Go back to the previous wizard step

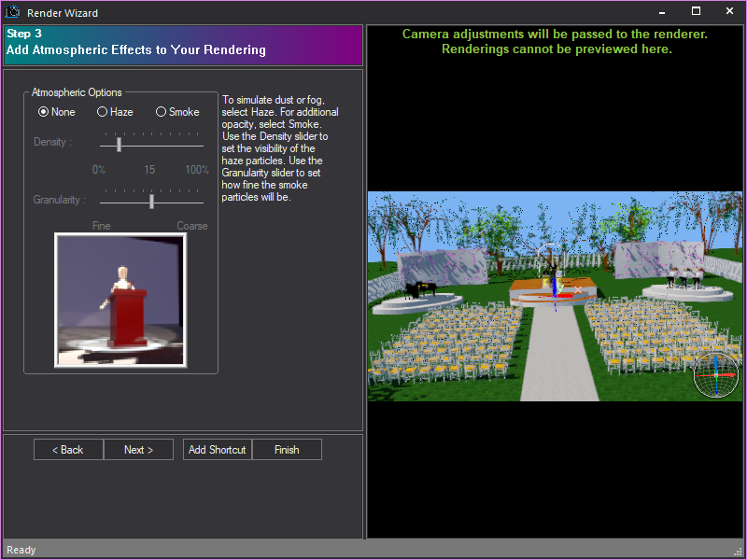tap(67, 449)
